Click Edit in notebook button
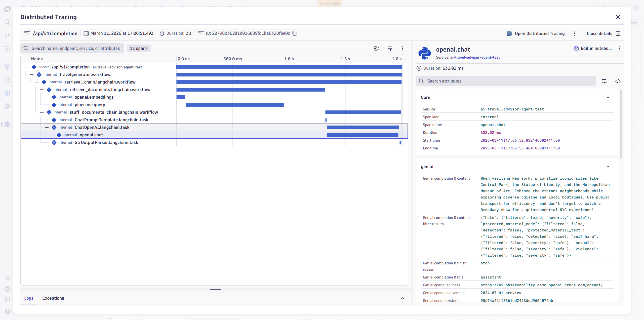644x320 pixels. coord(592,48)
